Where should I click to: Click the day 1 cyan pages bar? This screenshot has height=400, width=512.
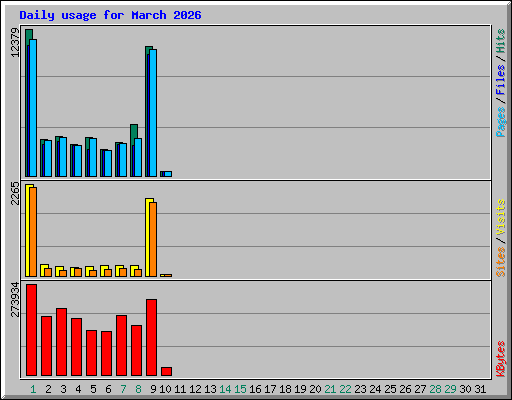(x=33, y=108)
